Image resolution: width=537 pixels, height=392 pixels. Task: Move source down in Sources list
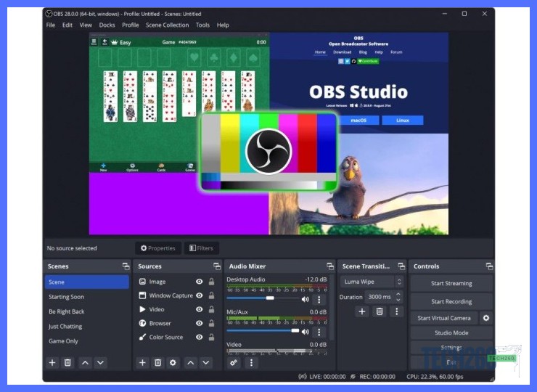click(206, 362)
